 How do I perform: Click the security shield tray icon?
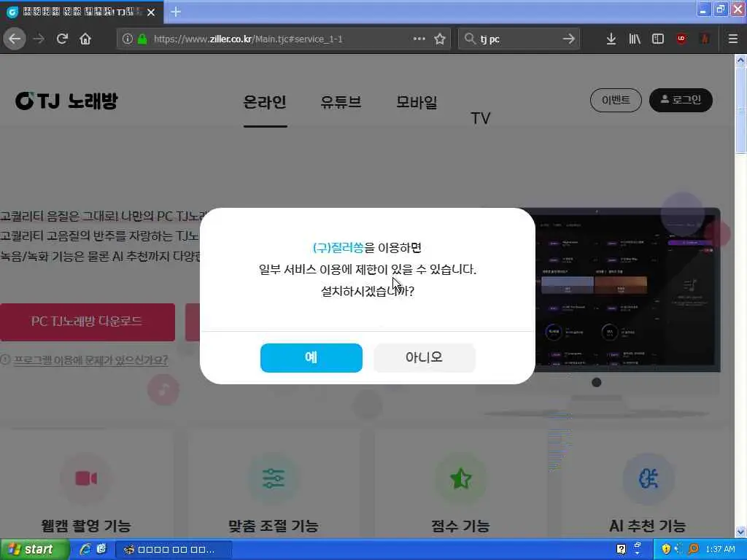click(x=666, y=549)
